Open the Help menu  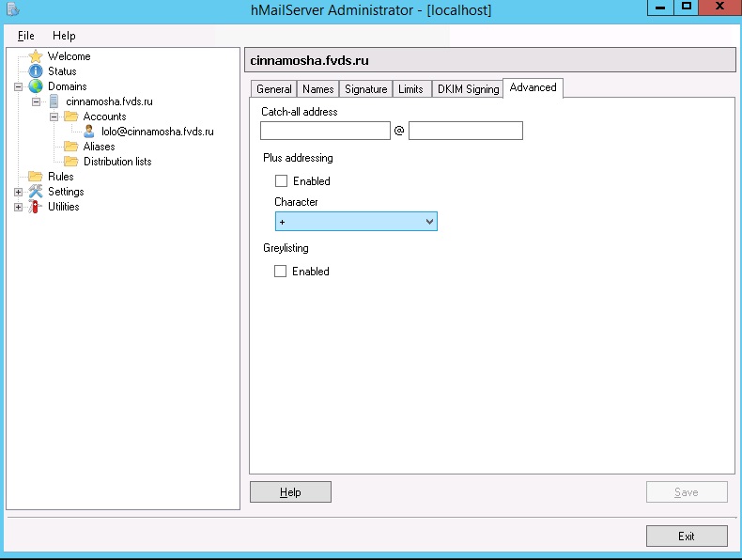coord(64,36)
